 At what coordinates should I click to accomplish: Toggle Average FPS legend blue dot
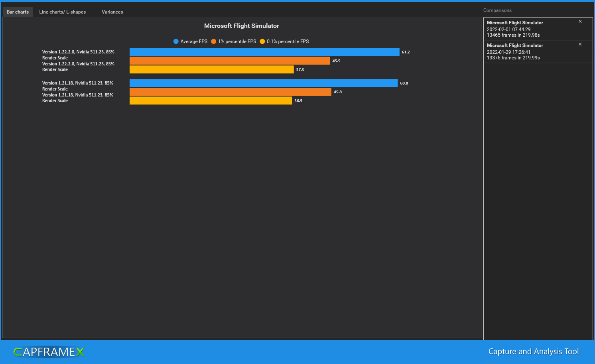176,41
